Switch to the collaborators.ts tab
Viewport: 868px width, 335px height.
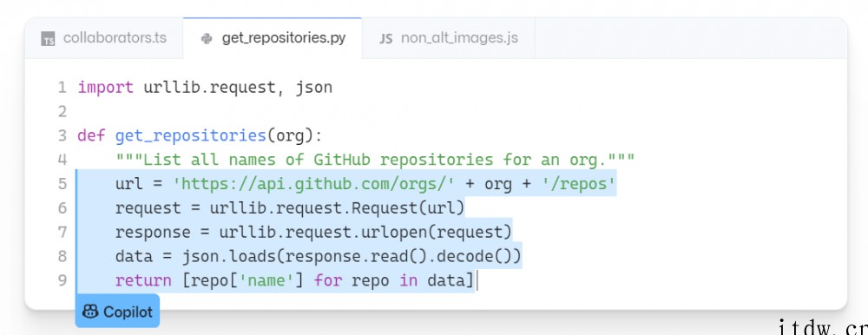click(x=104, y=38)
